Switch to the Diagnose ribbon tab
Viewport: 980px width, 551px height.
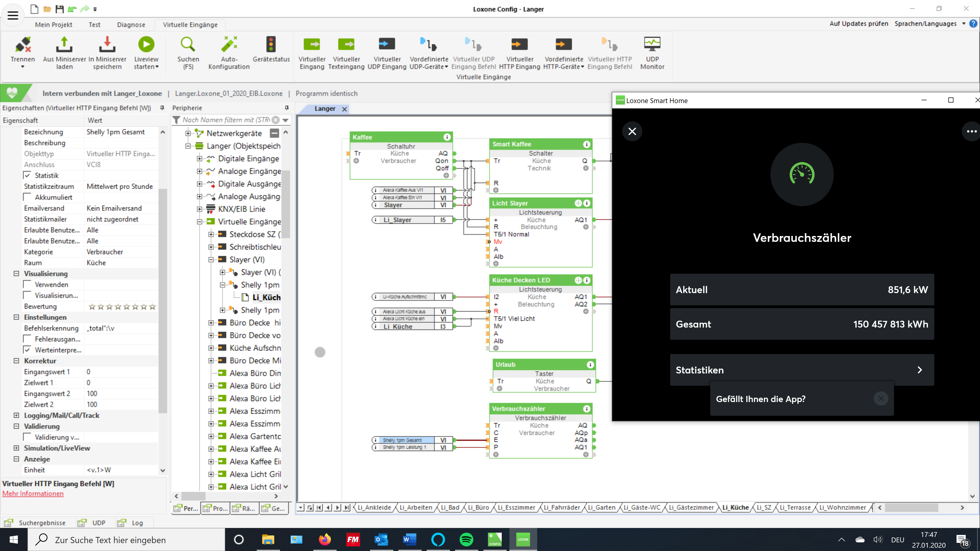coord(131,25)
